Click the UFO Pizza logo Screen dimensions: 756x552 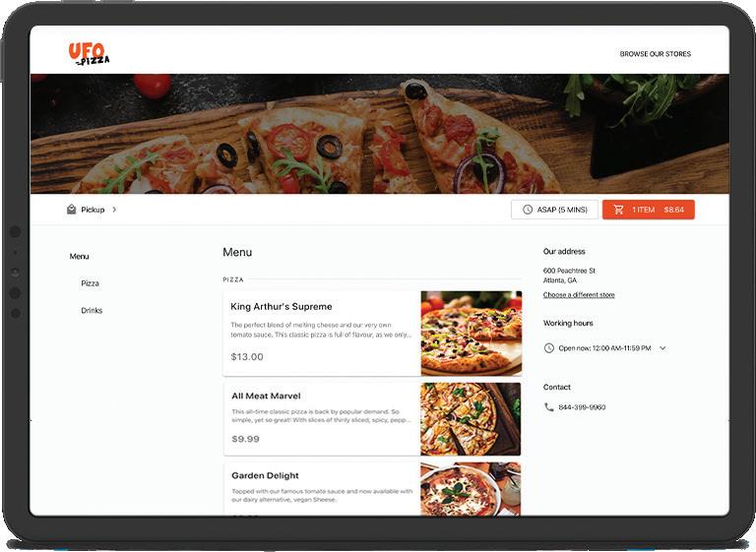[90, 54]
